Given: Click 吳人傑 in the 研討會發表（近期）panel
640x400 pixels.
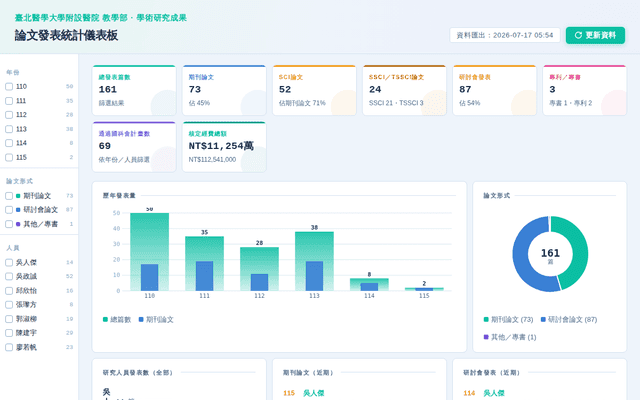Looking at the screenshot, I should pos(494,393).
